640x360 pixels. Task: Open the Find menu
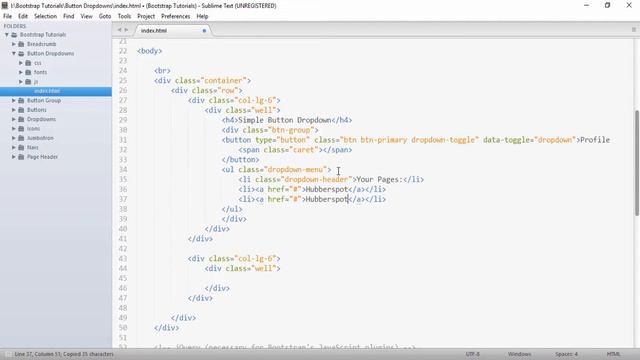69,16
